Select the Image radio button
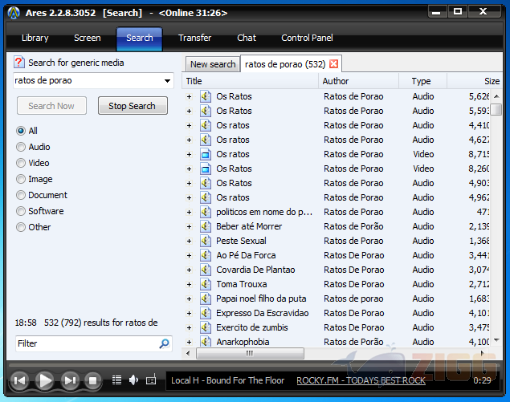 pos(21,179)
